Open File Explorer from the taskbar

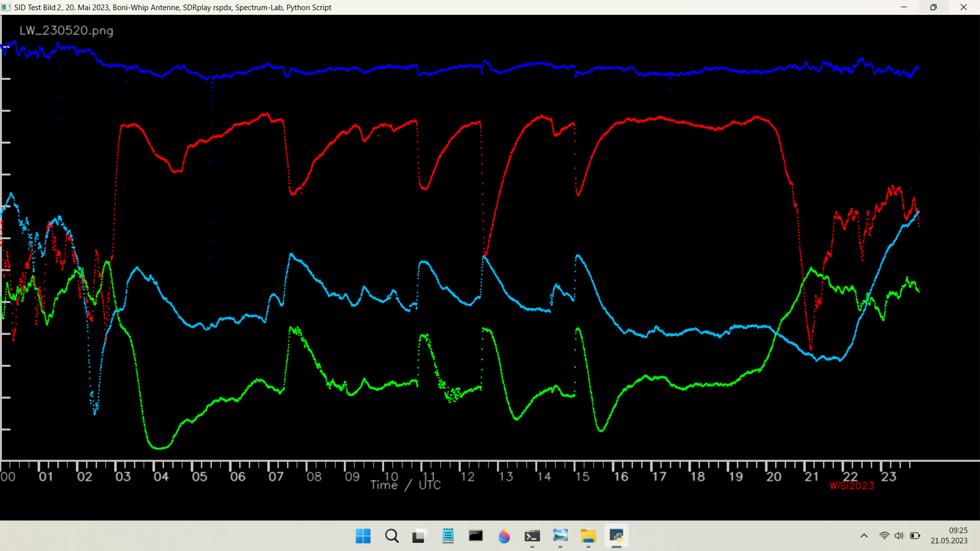[x=589, y=536]
